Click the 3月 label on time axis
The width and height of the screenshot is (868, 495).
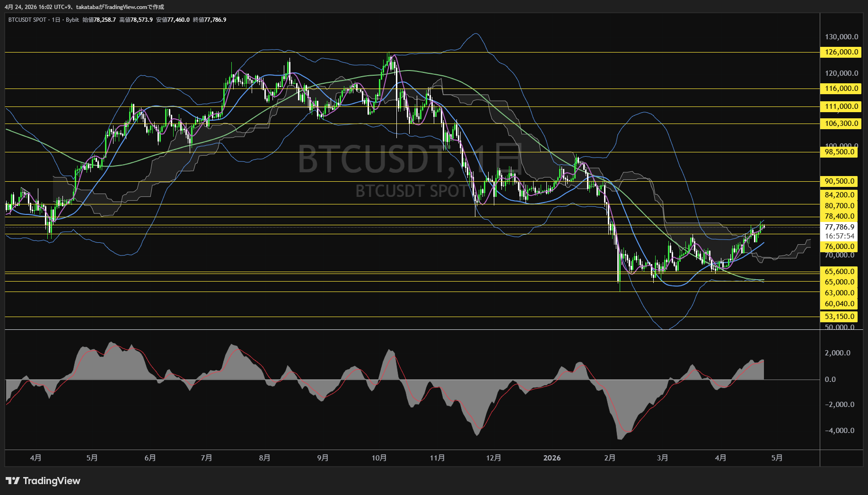tap(662, 458)
